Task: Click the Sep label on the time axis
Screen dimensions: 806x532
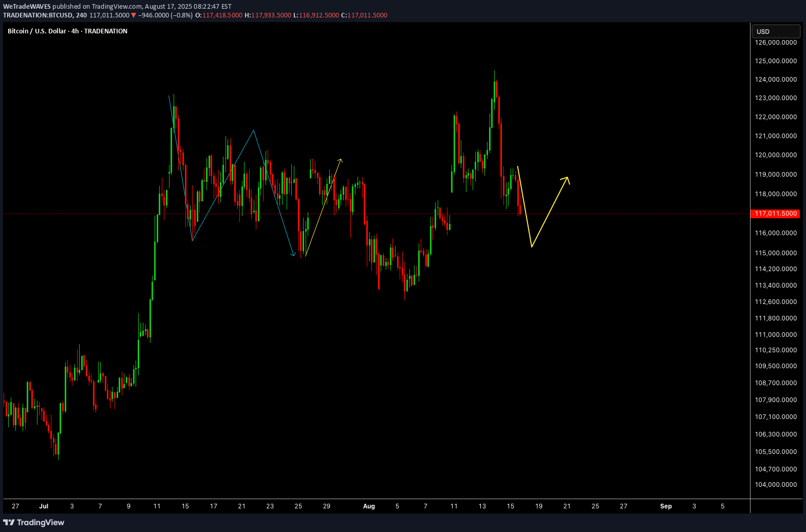Action: pyautogui.click(x=666, y=506)
